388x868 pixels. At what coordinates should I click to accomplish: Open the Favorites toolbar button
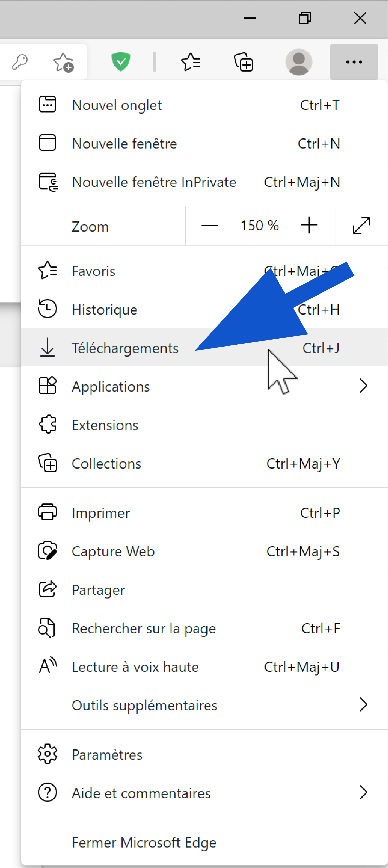(191, 62)
